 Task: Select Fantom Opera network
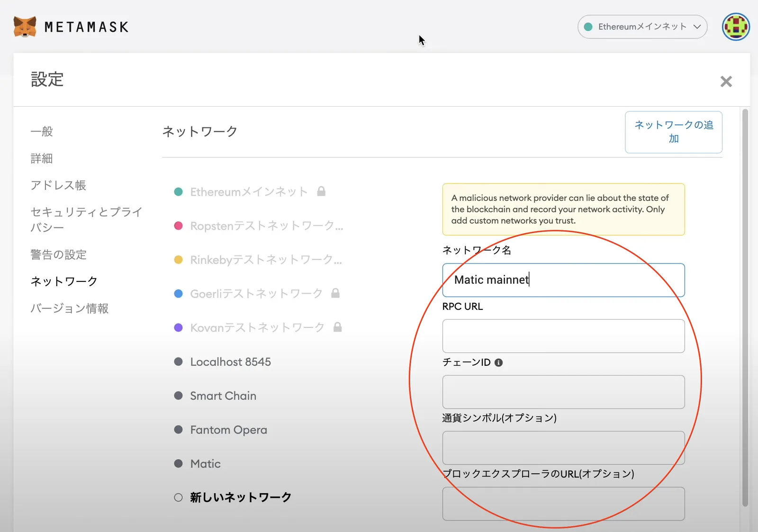pos(229,430)
